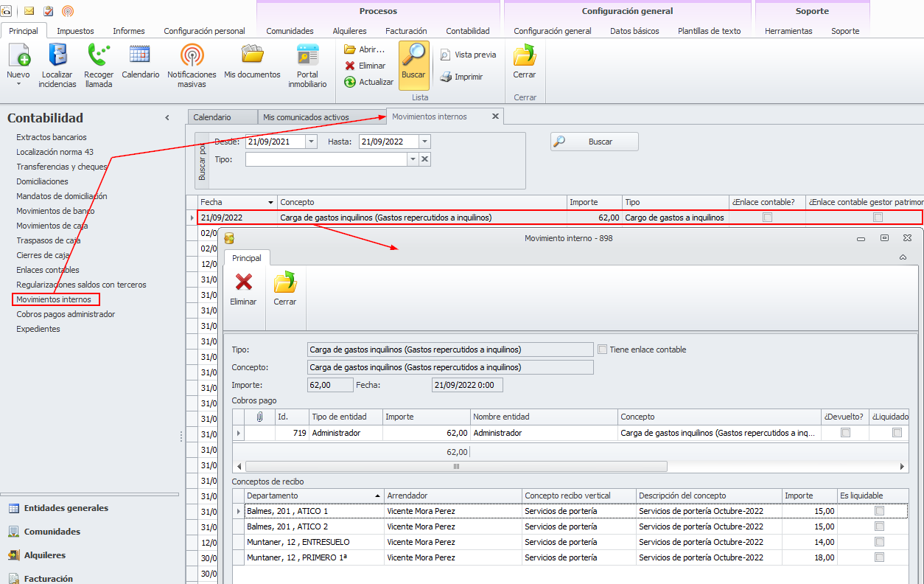Switch to the Impuestos ribbon tab
Image resolution: width=924 pixels, height=584 pixels.
pos(75,31)
